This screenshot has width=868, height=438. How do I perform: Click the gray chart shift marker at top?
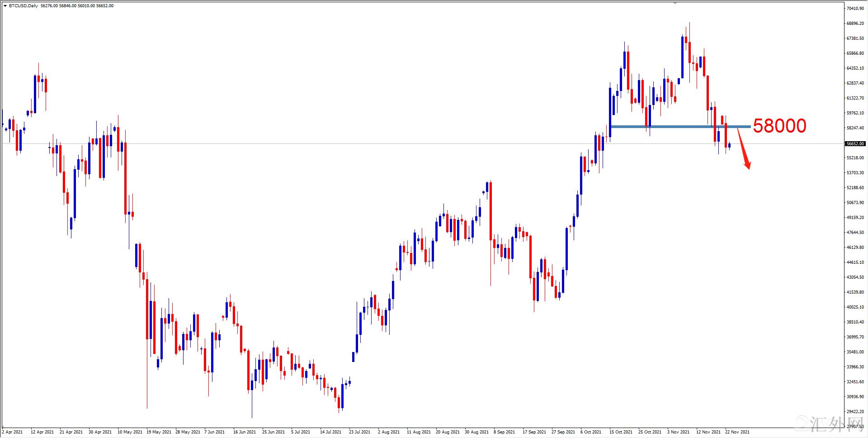tap(675, 3)
